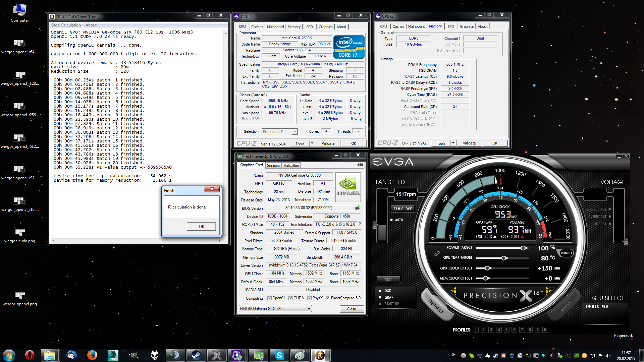Image resolution: width=644 pixels, height=362 pixels.
Task: Switch to the Sensors tab in GPU-Z
Action: pyautogui.click(x=273, y=166)
